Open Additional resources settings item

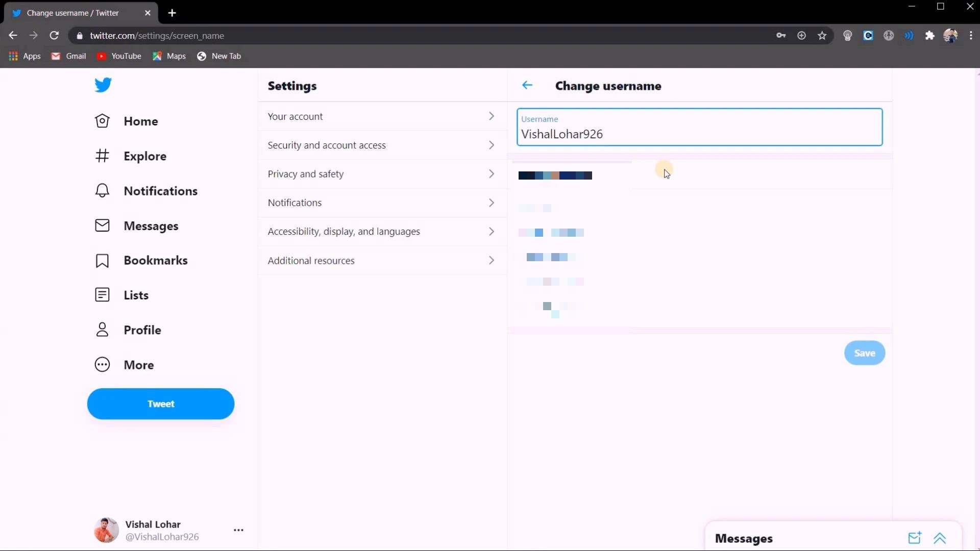(382, 261)
